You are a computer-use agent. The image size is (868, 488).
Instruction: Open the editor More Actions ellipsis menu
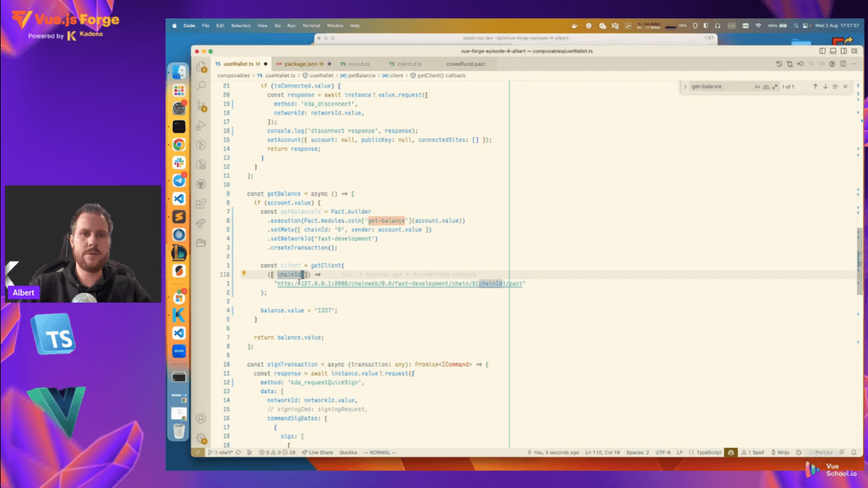tap(854, 64)
